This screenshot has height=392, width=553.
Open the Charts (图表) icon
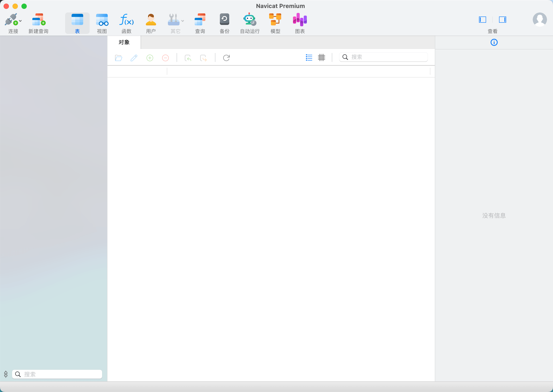tap(299, 20)
